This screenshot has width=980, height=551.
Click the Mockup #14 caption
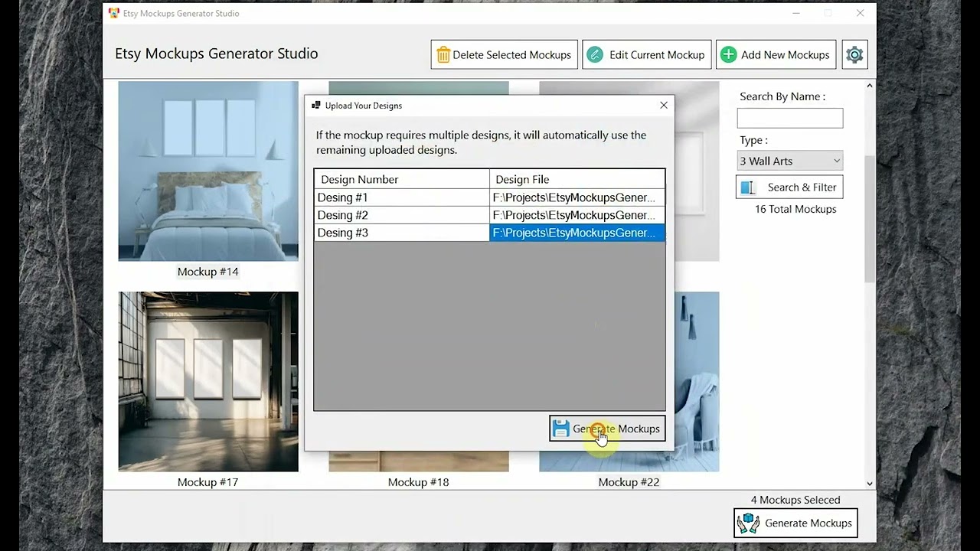click(208, 272)
